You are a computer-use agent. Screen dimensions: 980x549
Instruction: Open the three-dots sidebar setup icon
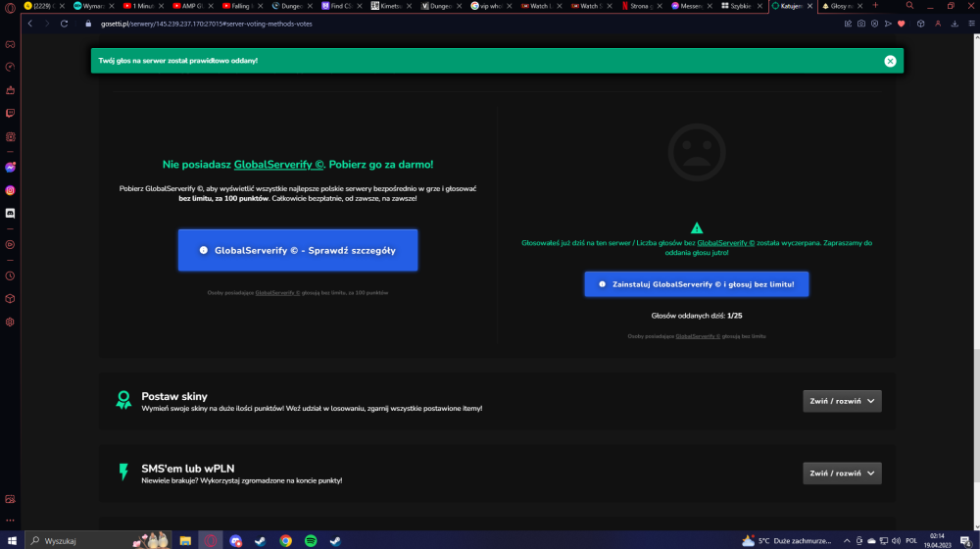click(10, 521)
